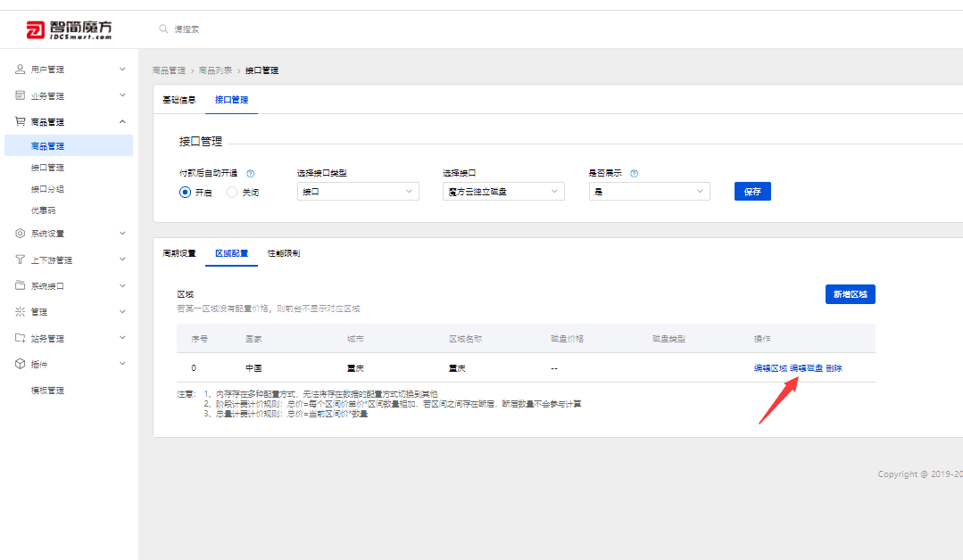Expand the 系统接口 menu chevron
The image size is (963, 560).
122,286
